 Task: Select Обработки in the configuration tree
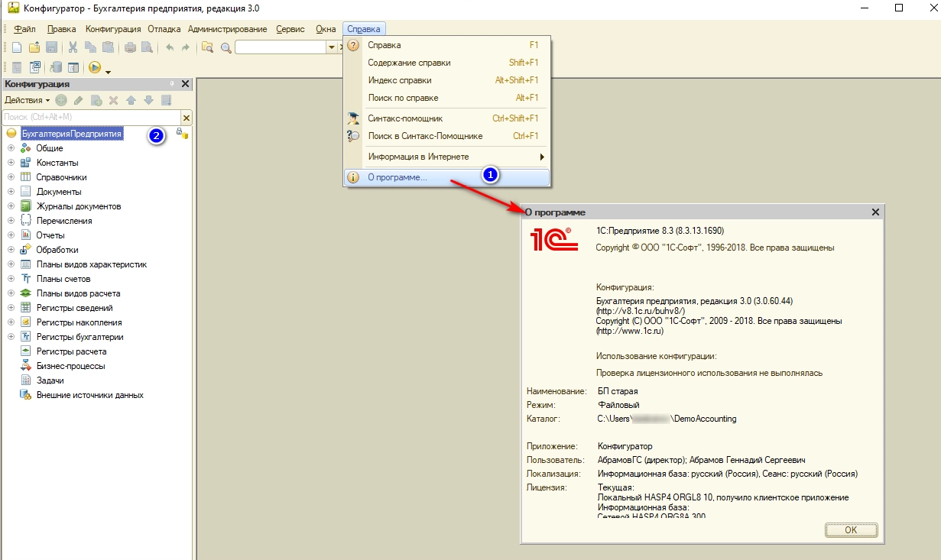(x=57, y=250)
